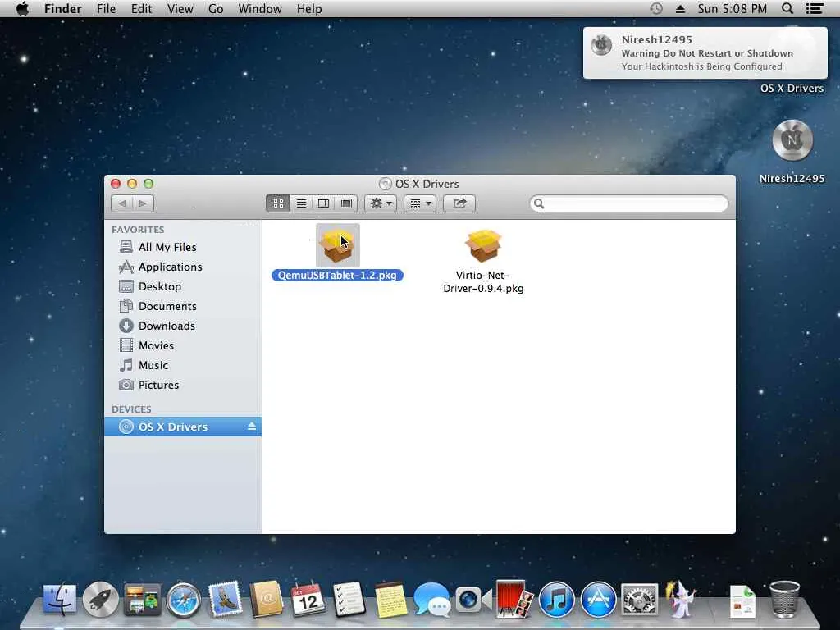
Task: Switch to list view
Action: click(301, 203)
